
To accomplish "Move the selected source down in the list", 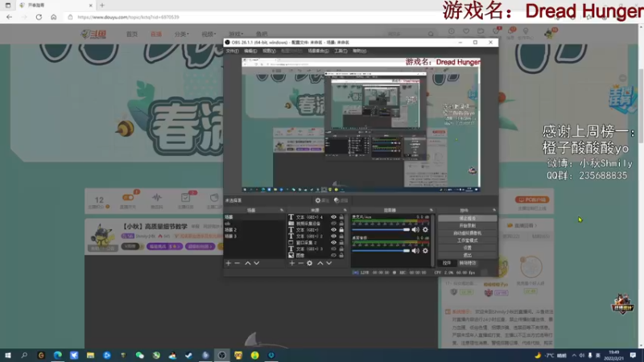I will [x=329, y=263].
